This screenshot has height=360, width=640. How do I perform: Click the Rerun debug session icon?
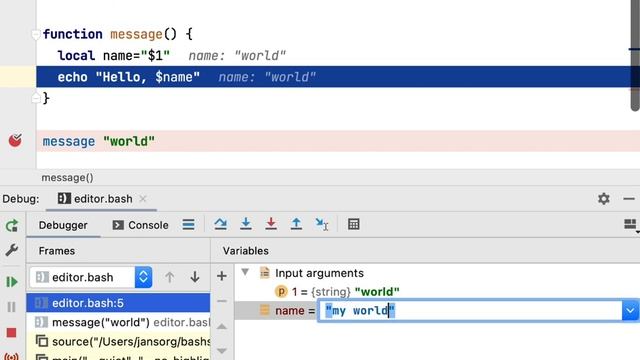(12, 225)
